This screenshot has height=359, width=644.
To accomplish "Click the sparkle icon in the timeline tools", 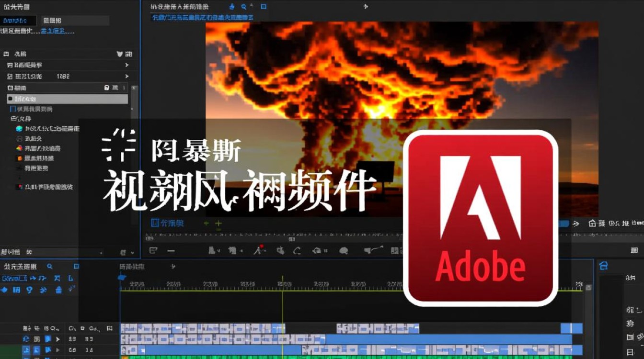I will (x=72, y=289).
